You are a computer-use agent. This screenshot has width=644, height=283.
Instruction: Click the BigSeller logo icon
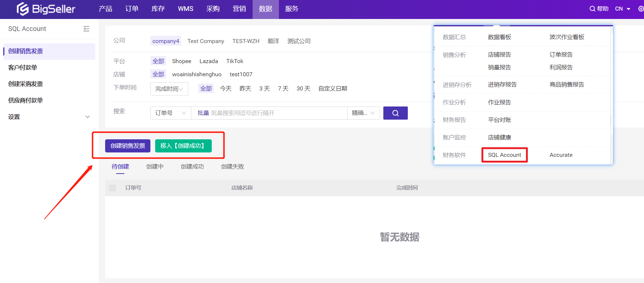[x=23, y=9]
